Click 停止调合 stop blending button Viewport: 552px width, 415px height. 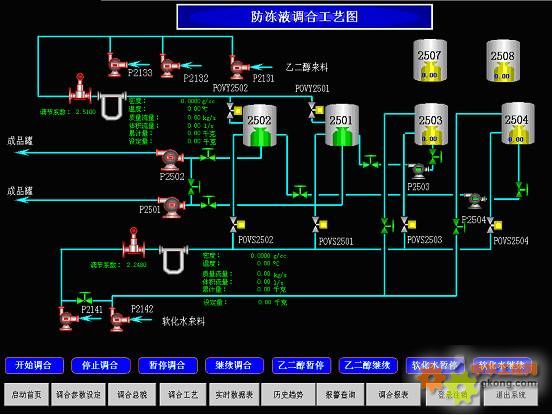(x=101, y=365)
